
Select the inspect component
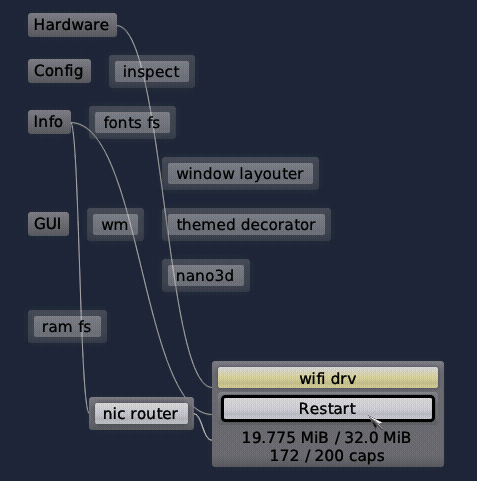point(152,72)
